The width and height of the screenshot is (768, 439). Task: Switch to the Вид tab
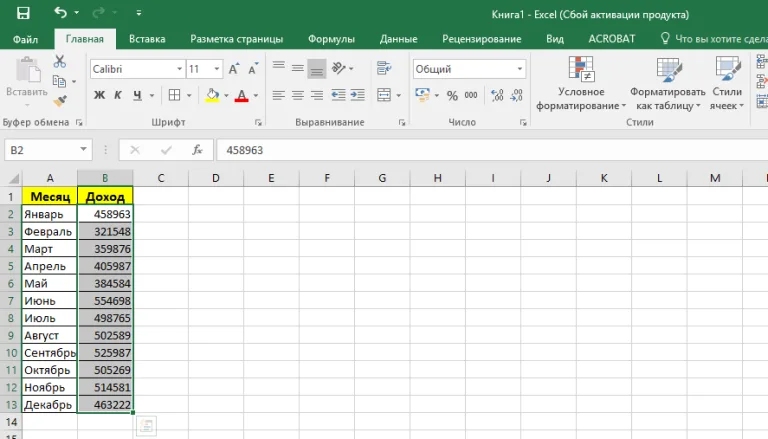(x=554, y=39)
